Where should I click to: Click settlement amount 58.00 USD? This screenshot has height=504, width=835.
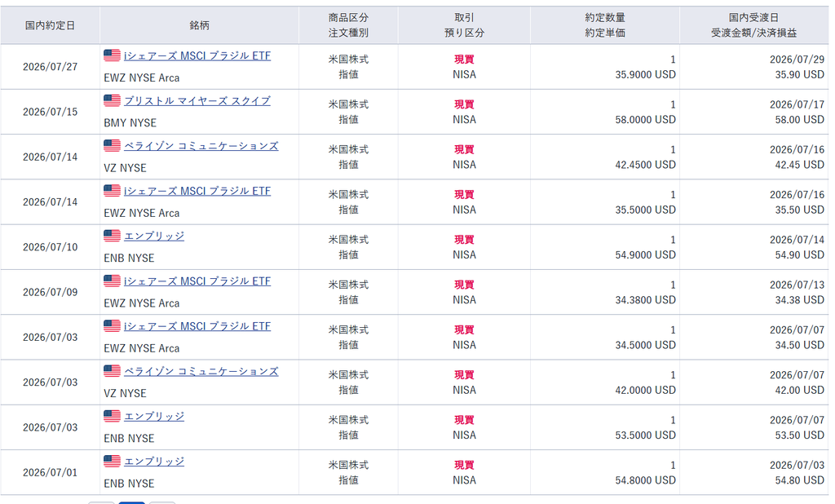[799, 120]
